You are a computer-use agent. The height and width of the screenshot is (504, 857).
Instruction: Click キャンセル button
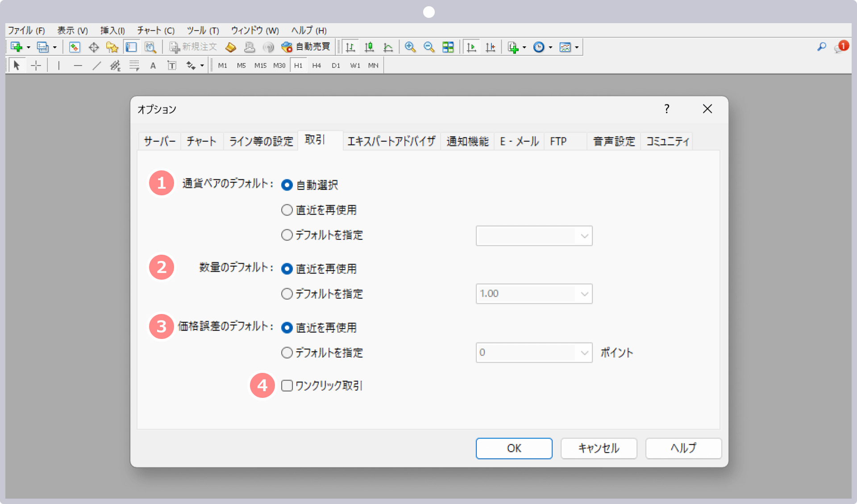(599, 448)
